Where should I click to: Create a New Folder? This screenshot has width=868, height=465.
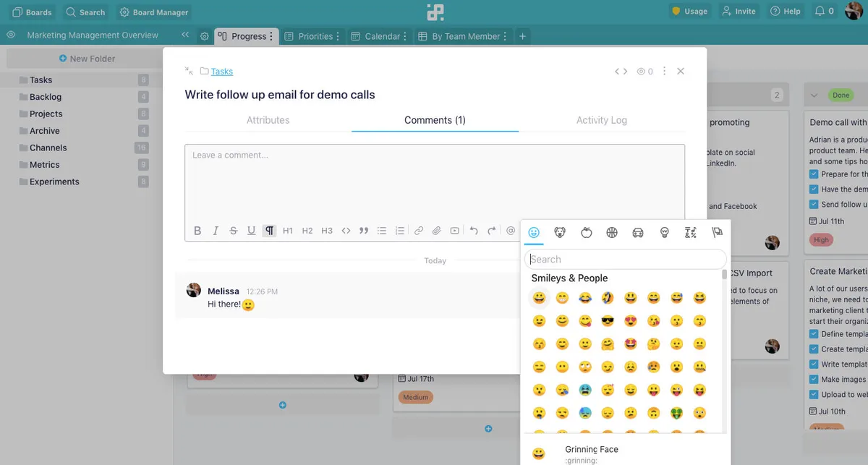point(87,59)
